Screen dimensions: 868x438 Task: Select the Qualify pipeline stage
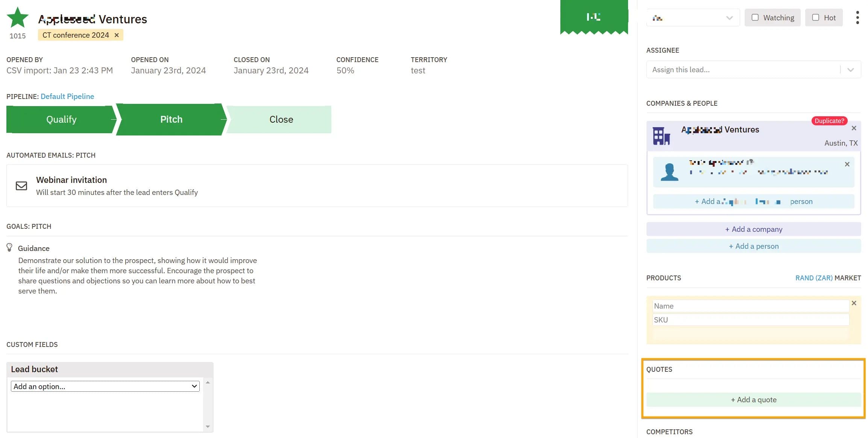point(61,119)
